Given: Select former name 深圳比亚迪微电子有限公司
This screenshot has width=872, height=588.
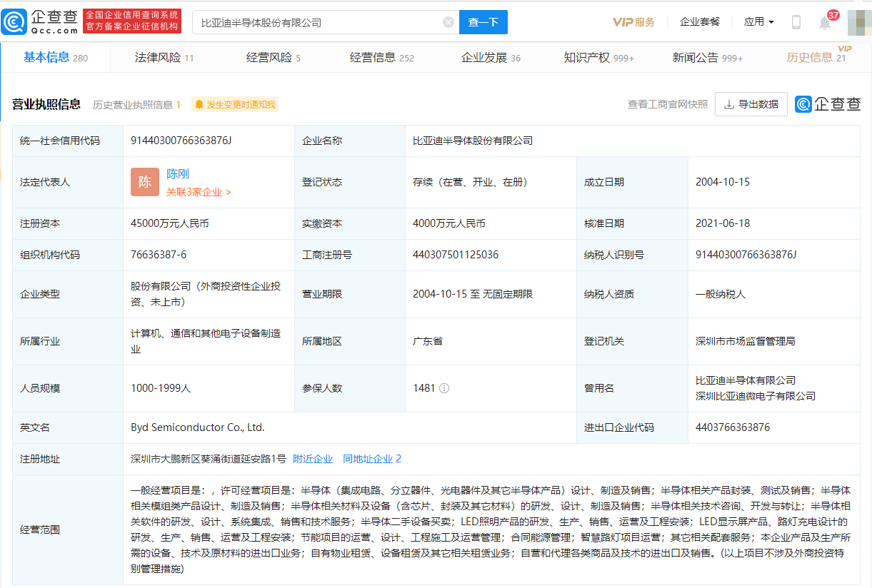Looking at the screenshot, I should 756,396.
